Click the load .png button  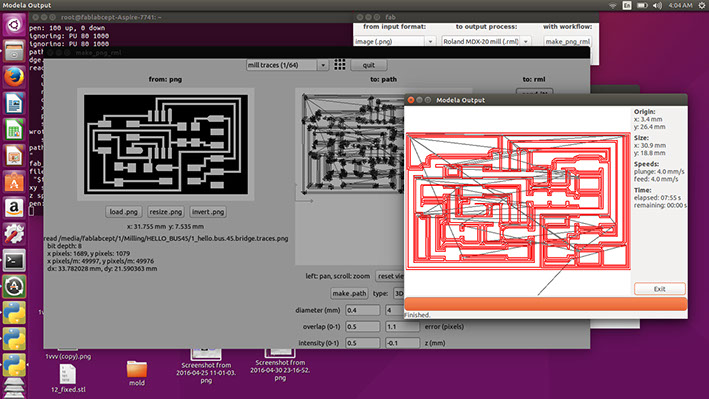pyautogui.click(x=123, y=212)
